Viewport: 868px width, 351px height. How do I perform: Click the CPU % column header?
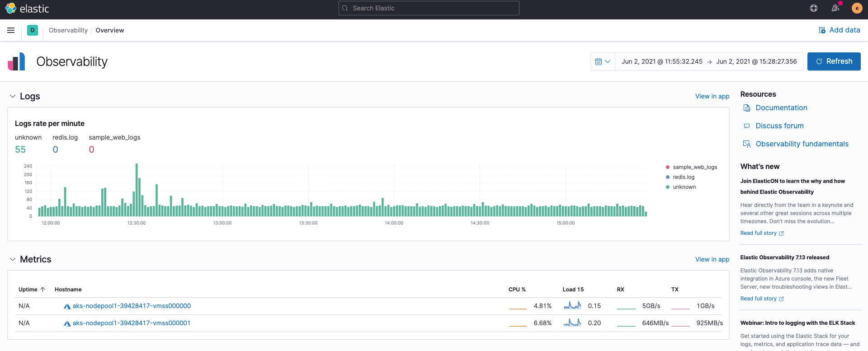click(517, 290)
